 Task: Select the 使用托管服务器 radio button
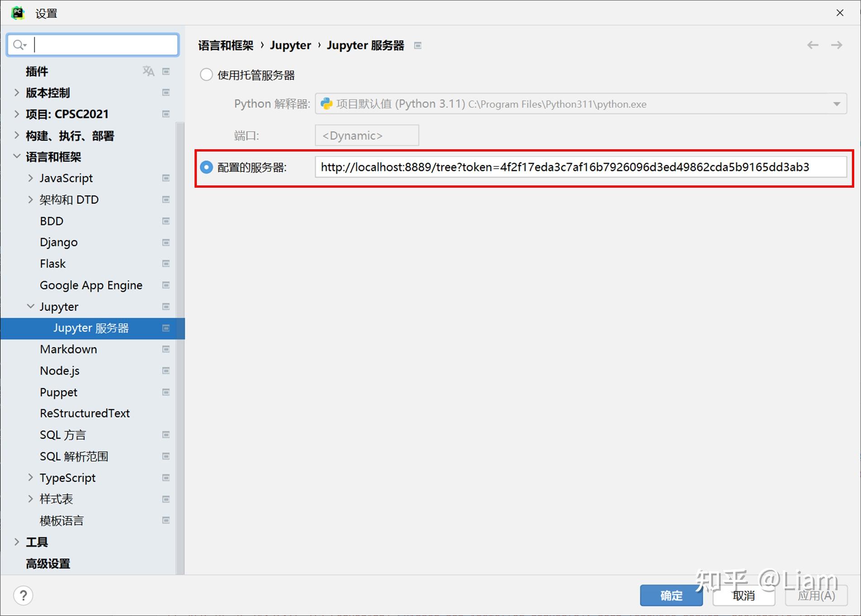206,74
